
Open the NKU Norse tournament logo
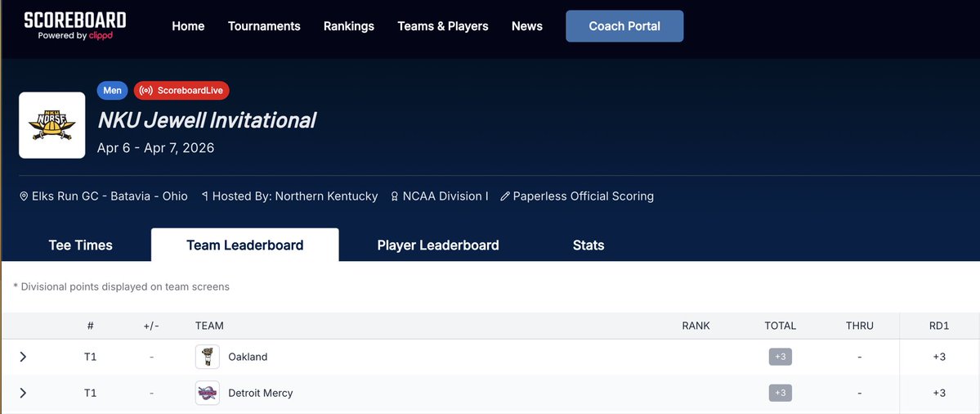(51, 125)
